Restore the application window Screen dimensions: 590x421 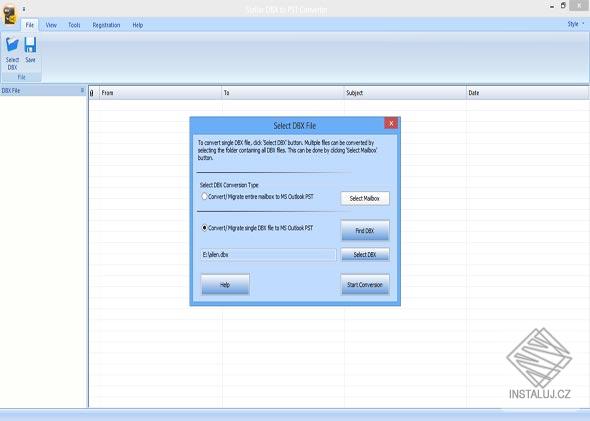click(x=563, y=6)
